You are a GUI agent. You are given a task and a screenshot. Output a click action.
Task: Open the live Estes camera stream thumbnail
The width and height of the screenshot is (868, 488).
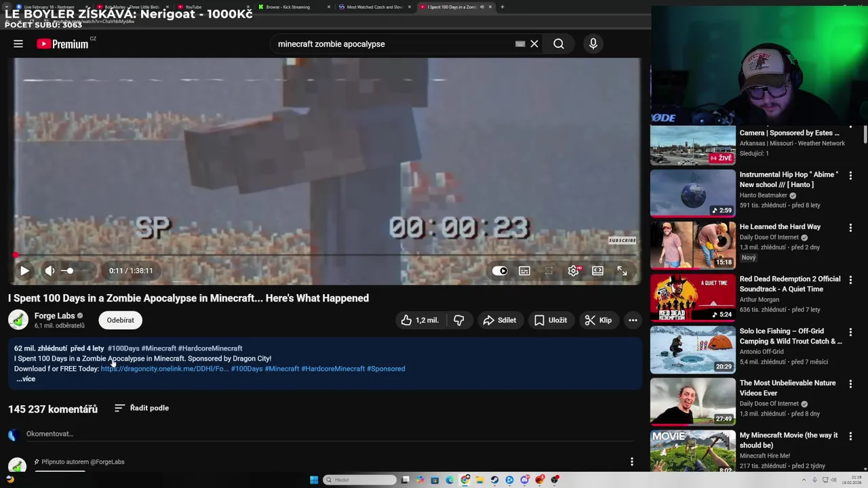coord(692,145)
